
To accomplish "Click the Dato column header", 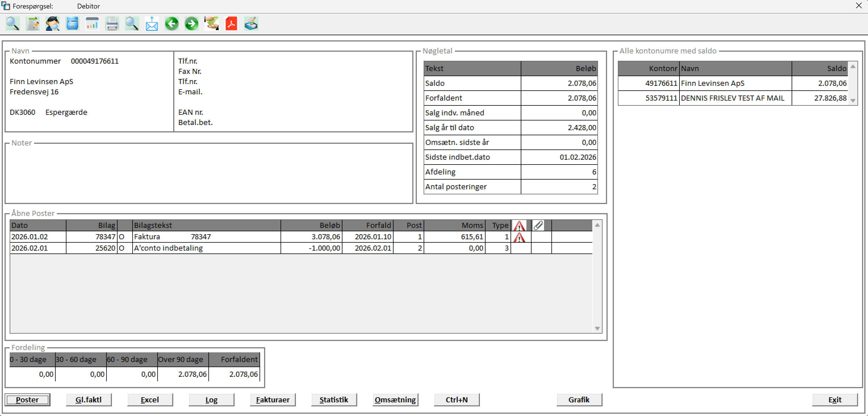I will (x=38, y=225).
